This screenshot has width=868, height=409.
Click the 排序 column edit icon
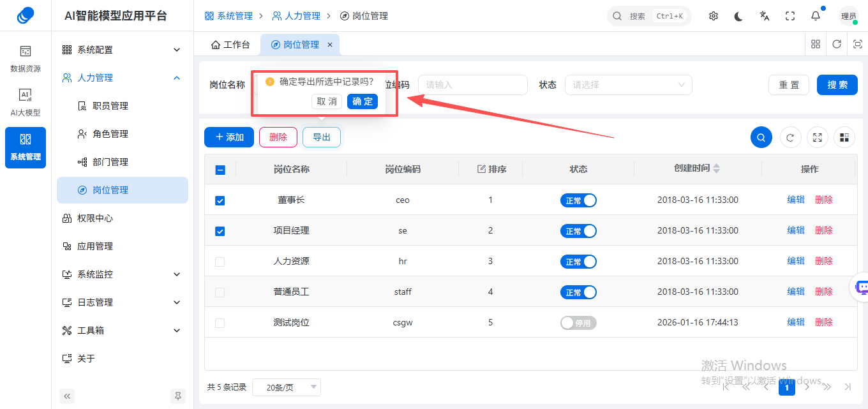point(482,169)
